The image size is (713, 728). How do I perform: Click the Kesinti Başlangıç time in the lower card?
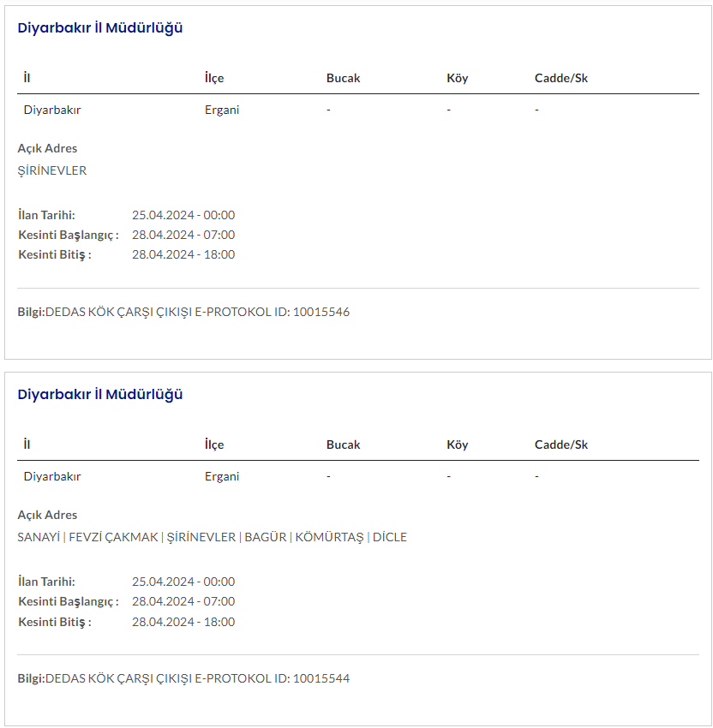(183, 601)
